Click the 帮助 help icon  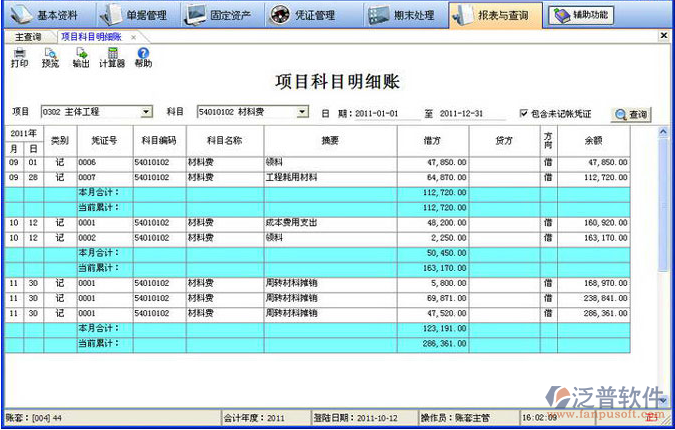143,56
